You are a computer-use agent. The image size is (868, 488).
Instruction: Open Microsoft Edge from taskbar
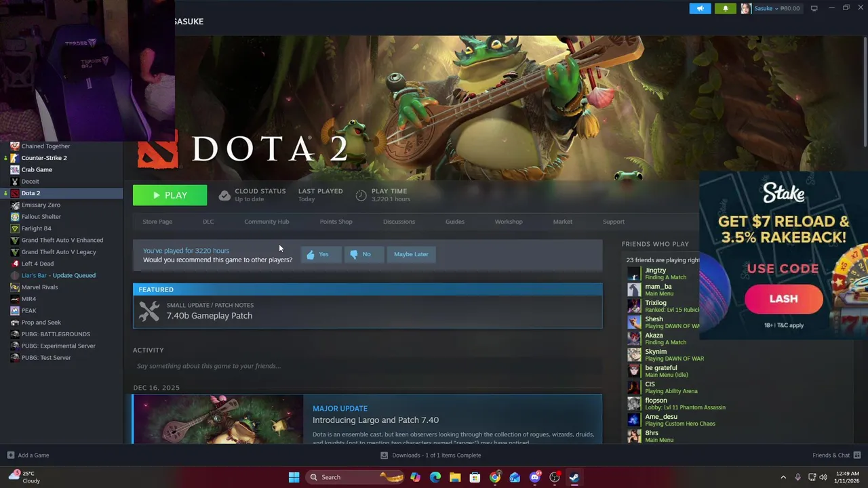[435, 477]
